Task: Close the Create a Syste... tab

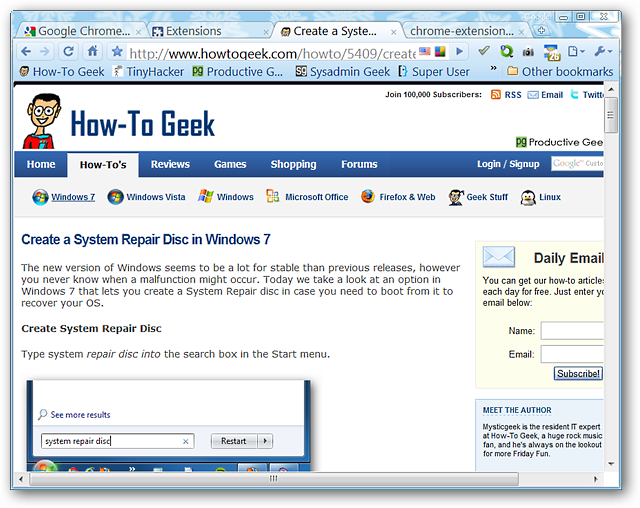Action: [393, 32]
